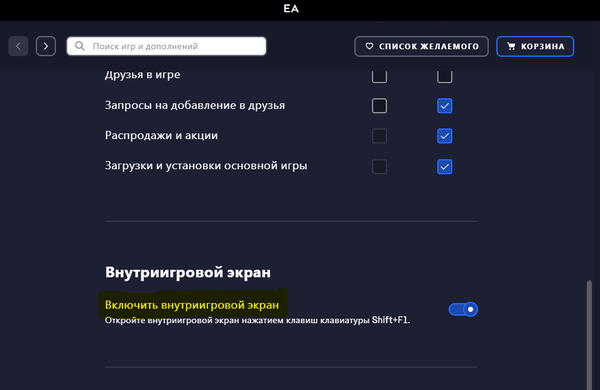This screenshot has width=600, height=390.
Task: Click the Распродажи и акции label
Action: click(x=161, y=135)
